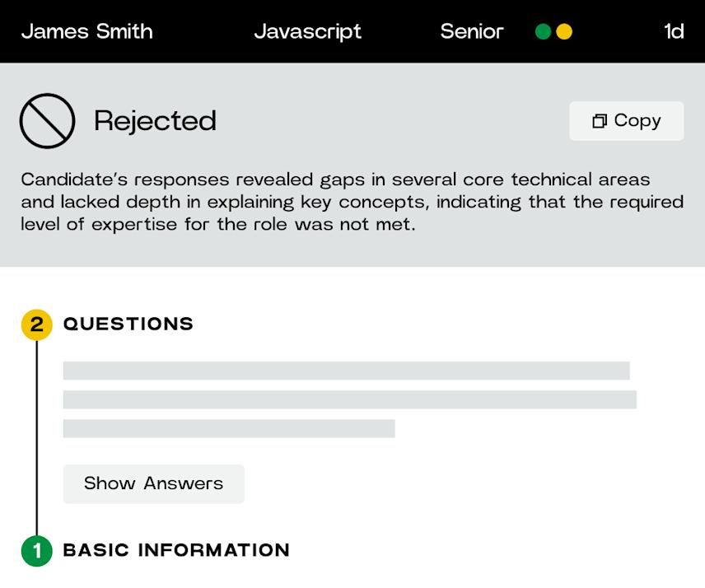Select the candidate name James Smith
The height and width of the screenshot is (588, 705).
pos(86,31)
